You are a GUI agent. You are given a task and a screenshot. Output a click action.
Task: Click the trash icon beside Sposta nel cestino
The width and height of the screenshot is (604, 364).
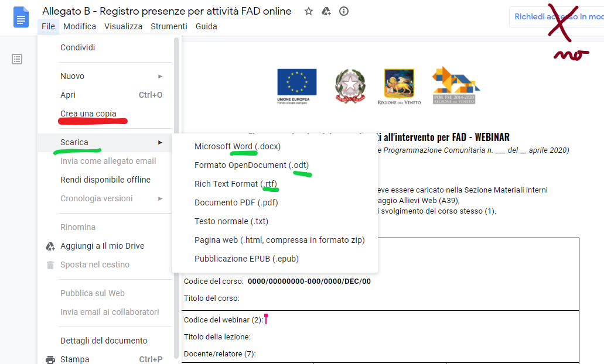coord(50,265)
